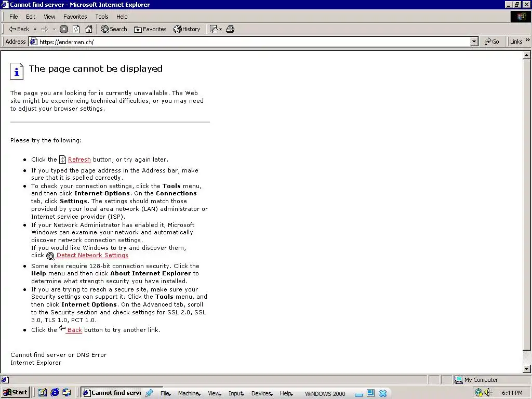Show the History pane from toolbar
This screenshot has height=399, width=532.
point(187,29)
